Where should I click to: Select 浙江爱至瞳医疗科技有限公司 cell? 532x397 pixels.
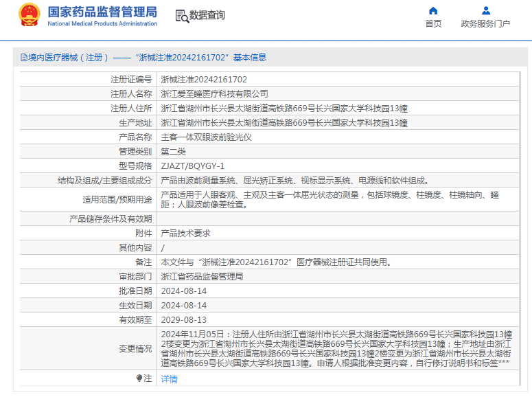click(214, 93)
